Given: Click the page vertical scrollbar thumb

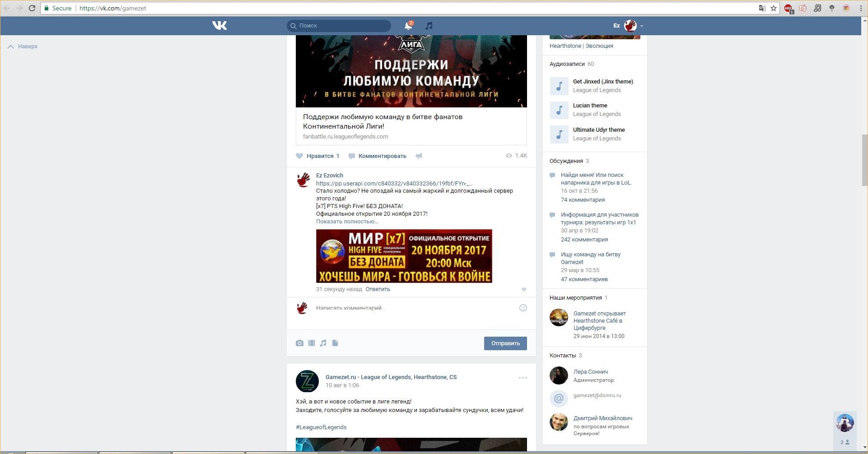Looking at the screenshot, I should pyautogui.click(x=864, y=160).
